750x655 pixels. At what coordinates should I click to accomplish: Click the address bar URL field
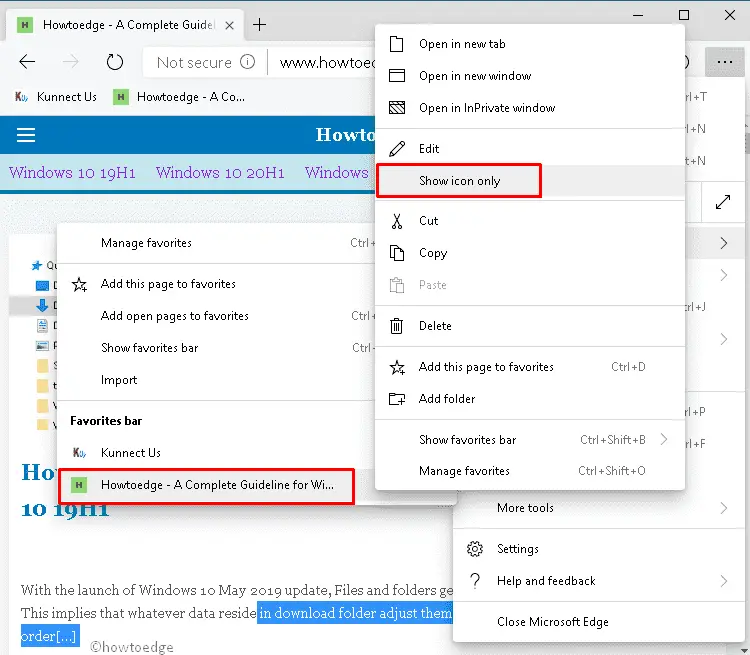click(327, 62)
